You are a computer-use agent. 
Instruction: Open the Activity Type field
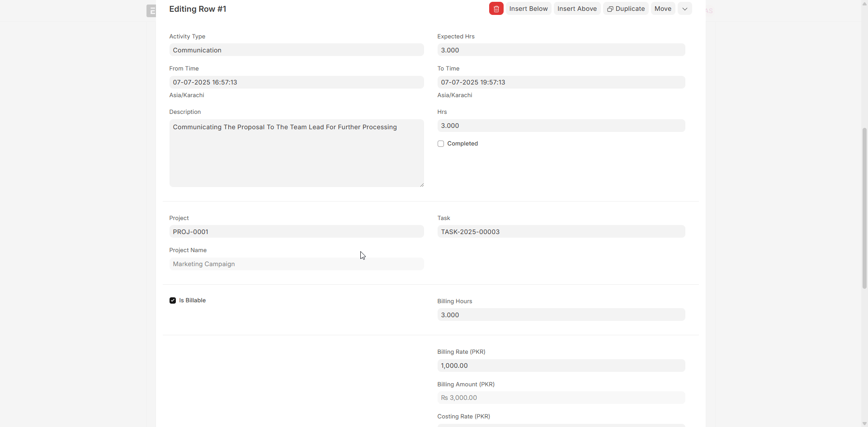click(x=296, y=50)
